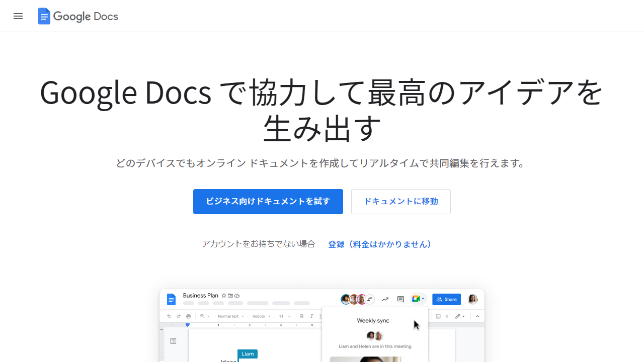The image size is (644, 362).
Task: Open the Google Meet camera dropdown in preview
Action: 419,299
